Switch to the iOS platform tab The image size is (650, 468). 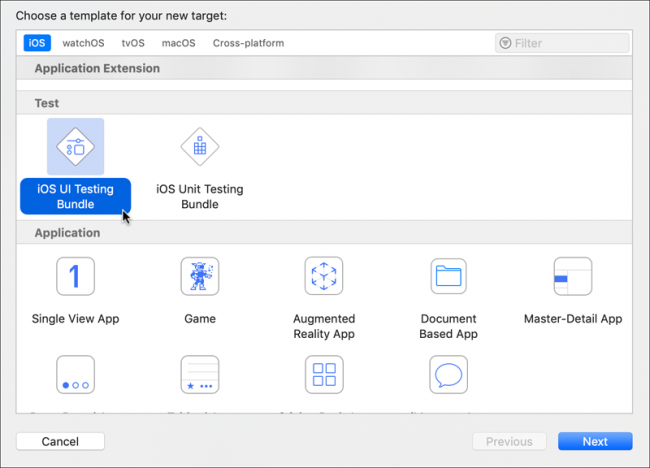pos(37,43)
